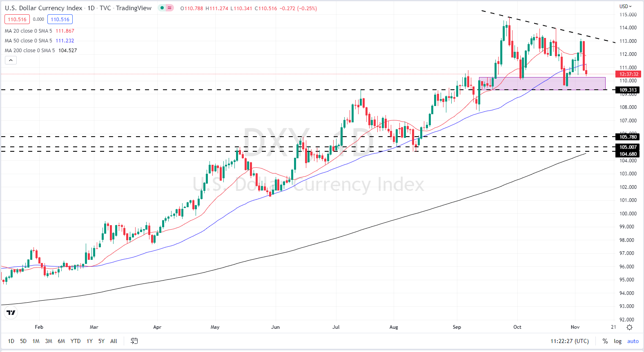Click the 1D interval label in title

click(x=91, y=8)
